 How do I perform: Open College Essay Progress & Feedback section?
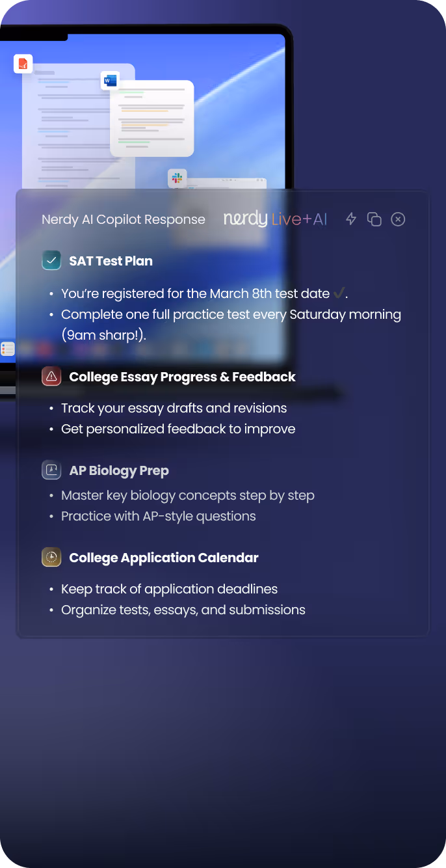coord(182,377)
